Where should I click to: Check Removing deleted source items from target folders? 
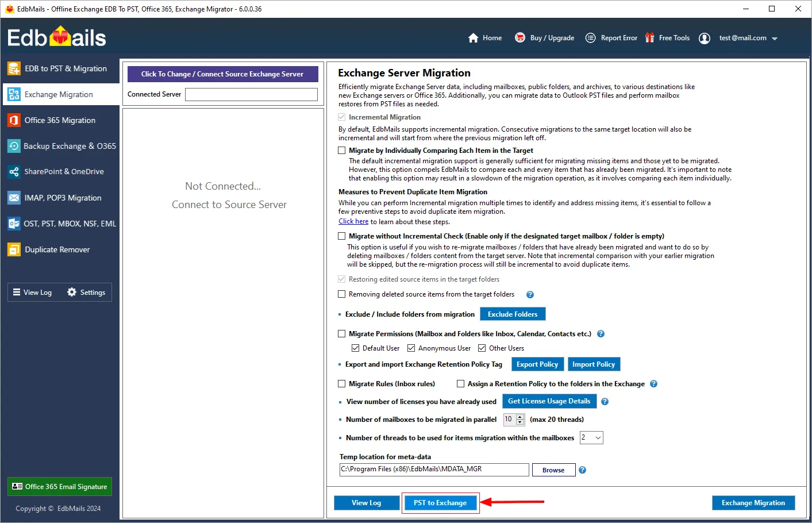(x=342, y=294)
